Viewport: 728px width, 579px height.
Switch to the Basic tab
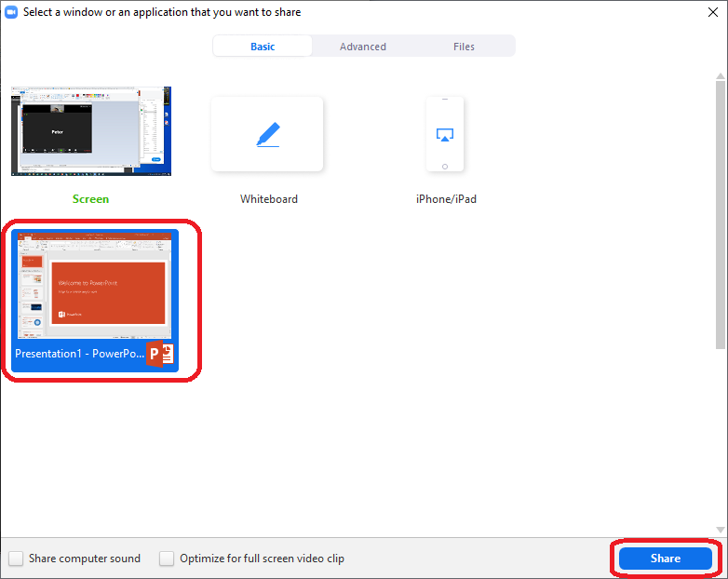click(x=263, y=47)
